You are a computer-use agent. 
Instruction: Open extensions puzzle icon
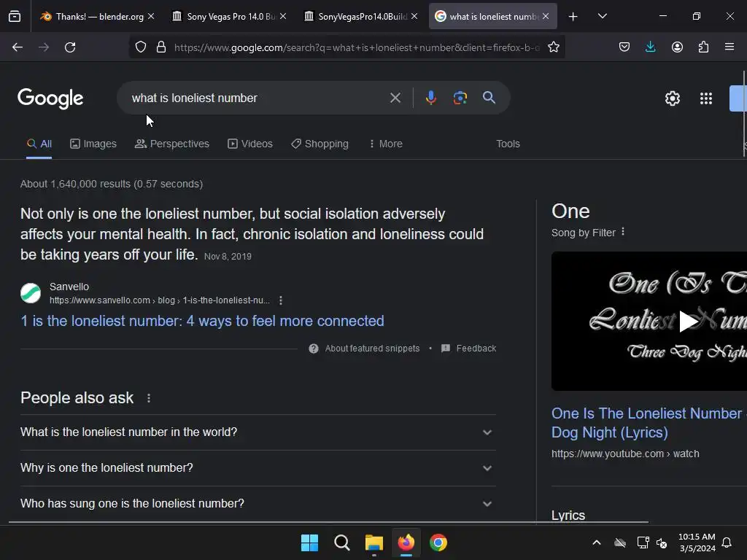[x=703, y=47]
